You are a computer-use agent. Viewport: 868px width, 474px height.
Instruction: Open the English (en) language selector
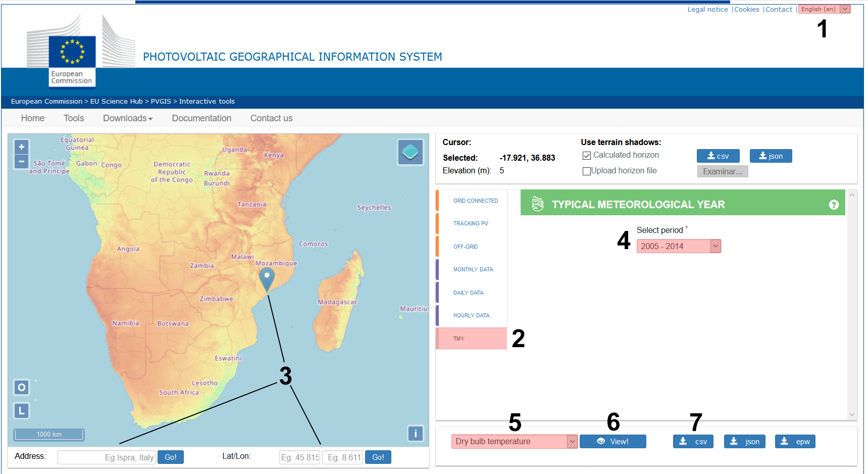824,9
